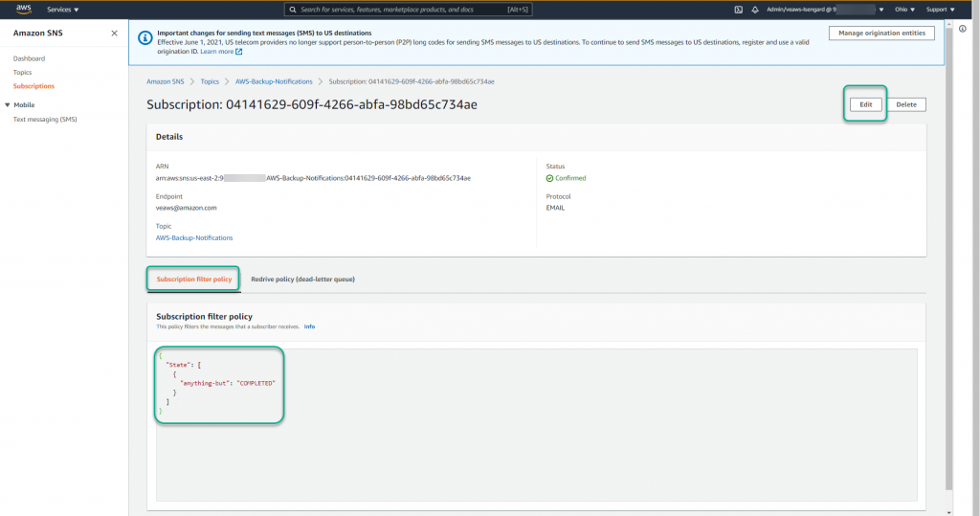Follow the Learn more link
This screenshot has height=516, width=980.
(x=221, y=52)
